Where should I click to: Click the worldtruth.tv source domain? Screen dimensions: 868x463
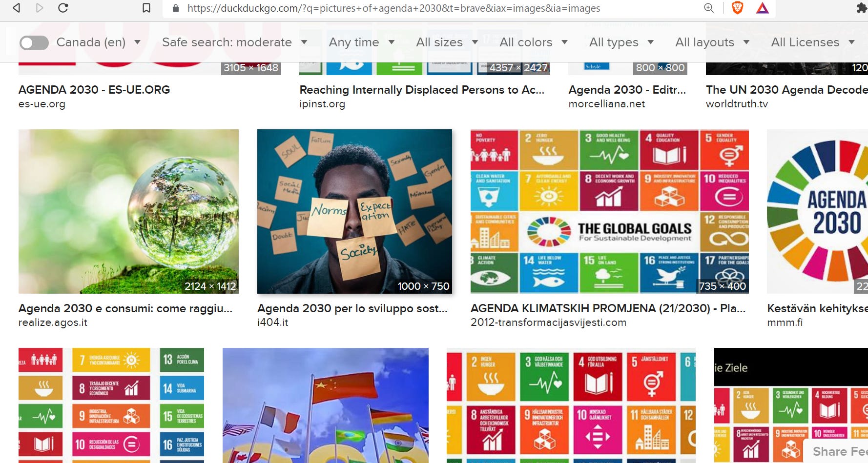737,104
